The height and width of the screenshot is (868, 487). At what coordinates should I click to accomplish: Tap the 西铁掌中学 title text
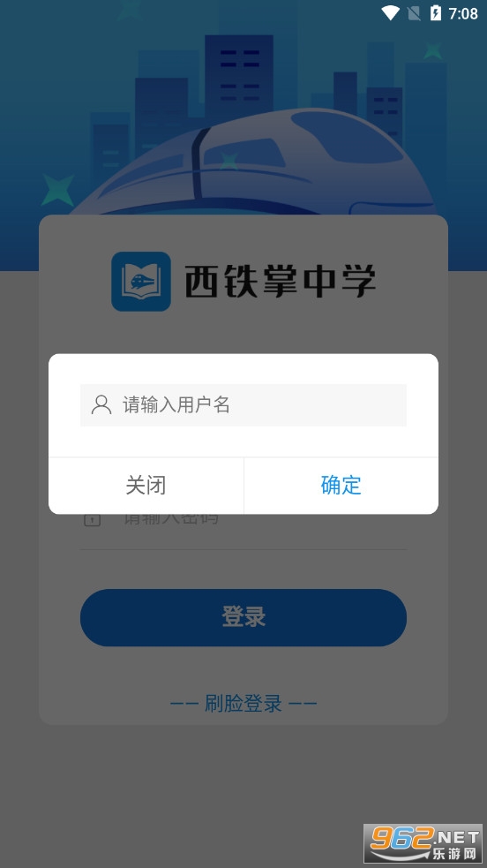click(x=280, y=281)
